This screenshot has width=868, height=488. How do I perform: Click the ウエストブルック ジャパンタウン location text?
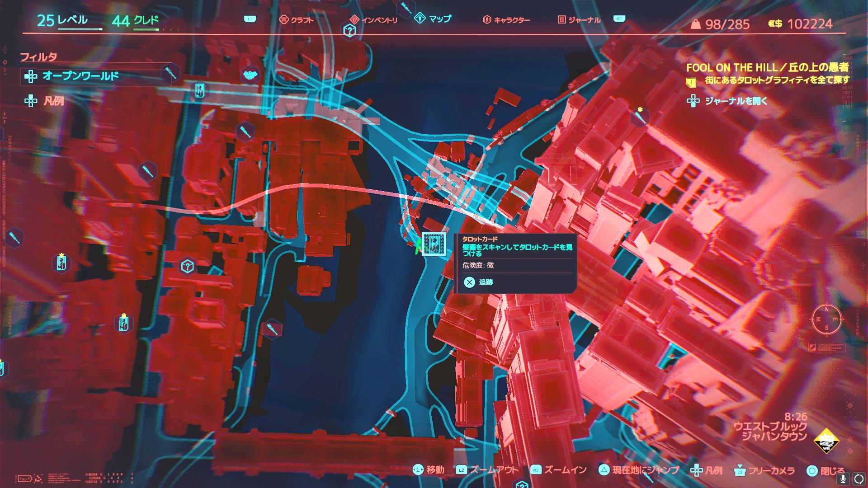(x=770, y=431)
